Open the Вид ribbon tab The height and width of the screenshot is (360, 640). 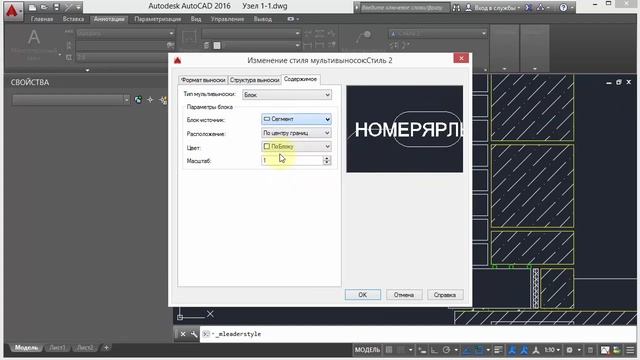point(196,19)
